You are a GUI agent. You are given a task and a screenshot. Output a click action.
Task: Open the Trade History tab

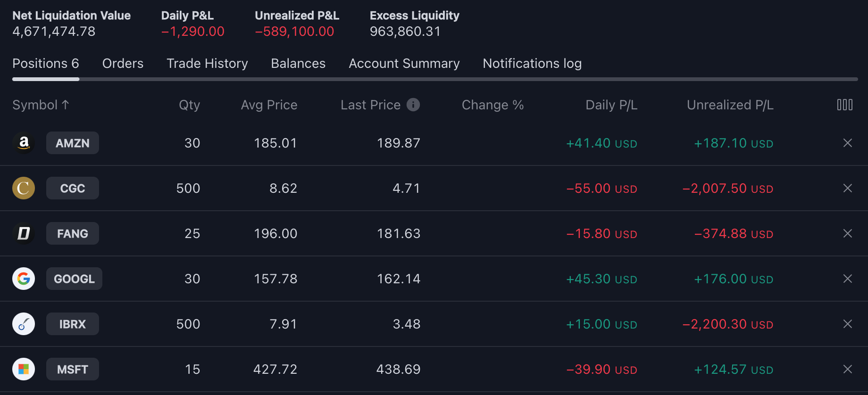(x=207, y=64)
